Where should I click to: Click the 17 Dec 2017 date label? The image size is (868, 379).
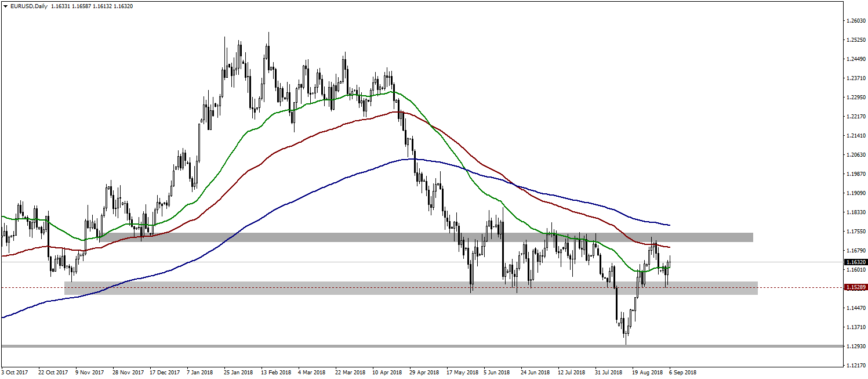[x=165, y=373]
